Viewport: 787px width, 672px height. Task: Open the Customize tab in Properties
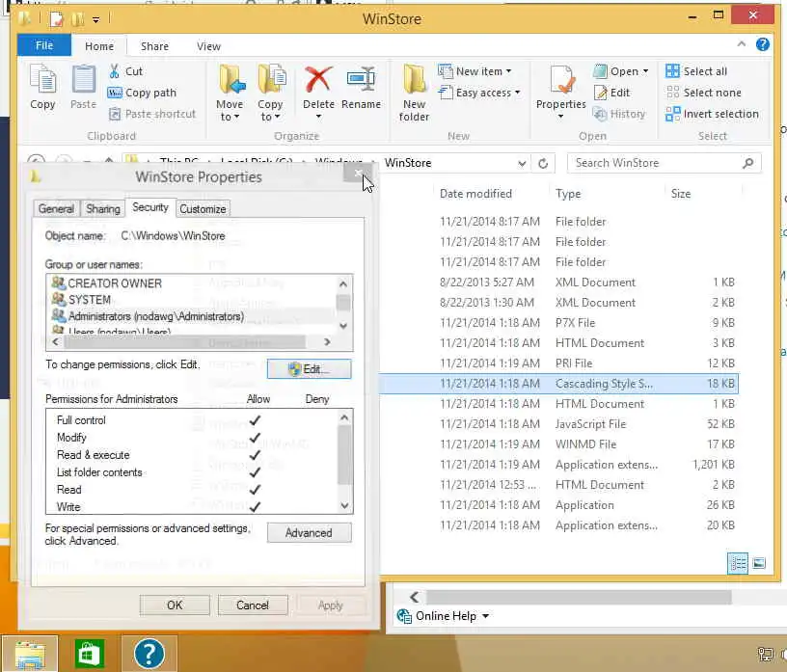[203, 209]
